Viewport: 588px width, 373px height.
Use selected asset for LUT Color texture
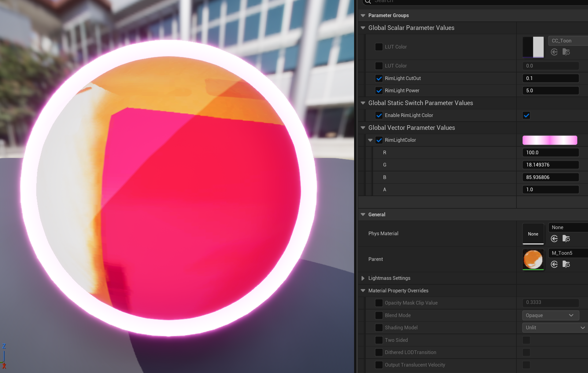[x=554, y=52]
